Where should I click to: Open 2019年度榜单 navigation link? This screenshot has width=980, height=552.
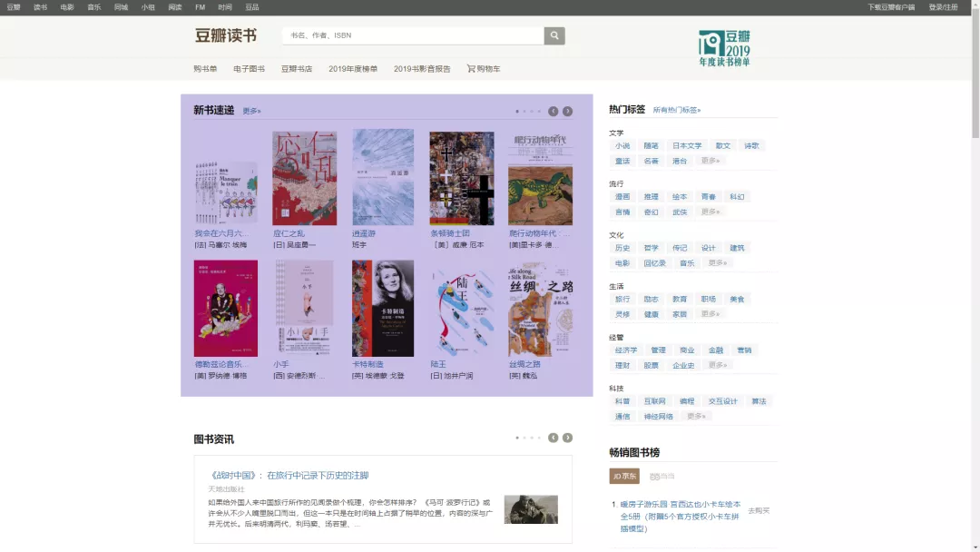[x=353, y=69]
